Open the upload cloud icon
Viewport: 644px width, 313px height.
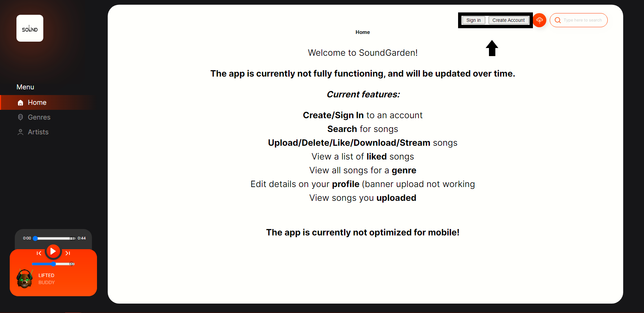(x=539, y=20)
